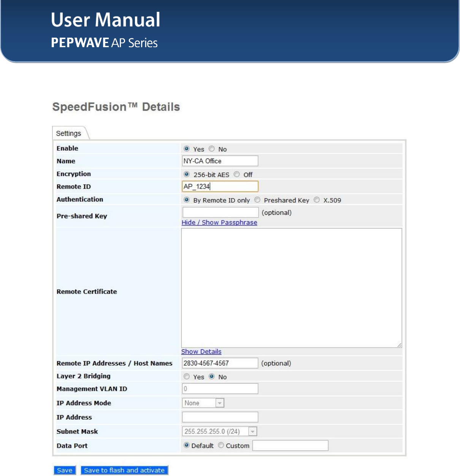460x476 pixels.
Task: Click the Management VLAN ID field
Action: pos(220,389)
